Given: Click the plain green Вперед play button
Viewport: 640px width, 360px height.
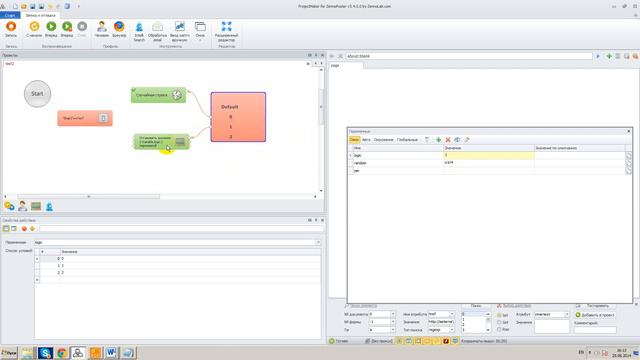Looking at the screenshot, I should point(51,29).
